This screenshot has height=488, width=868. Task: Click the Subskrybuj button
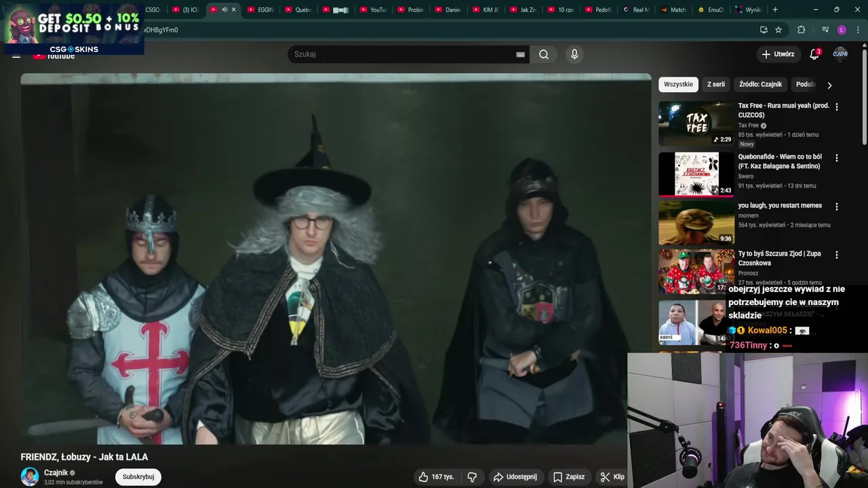click(x=138, y=476)
